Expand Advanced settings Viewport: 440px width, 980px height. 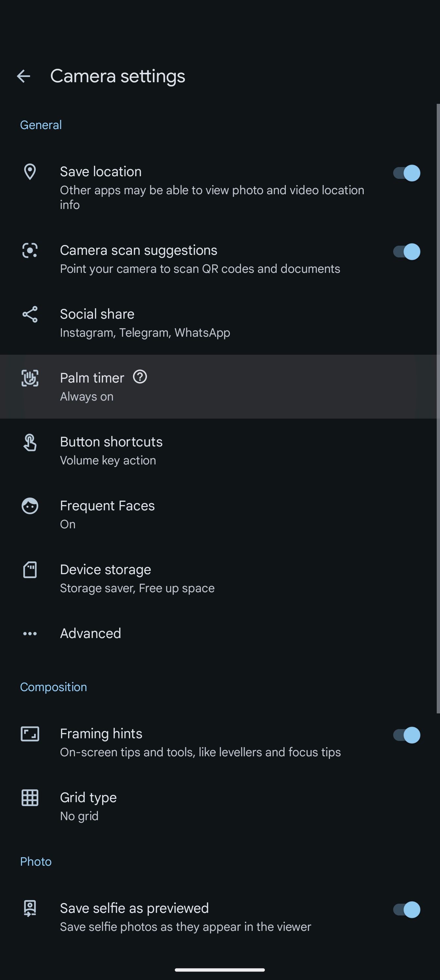coord(90,633)
